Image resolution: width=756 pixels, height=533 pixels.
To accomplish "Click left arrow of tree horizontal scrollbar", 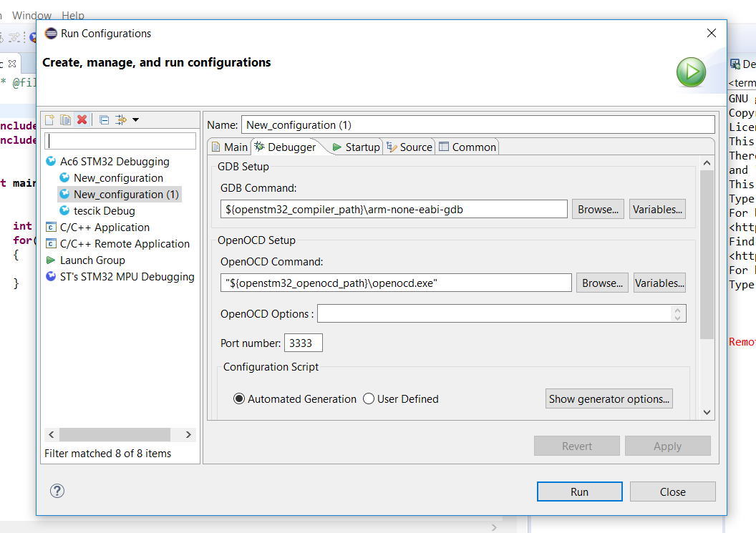I will coord(52,434).
